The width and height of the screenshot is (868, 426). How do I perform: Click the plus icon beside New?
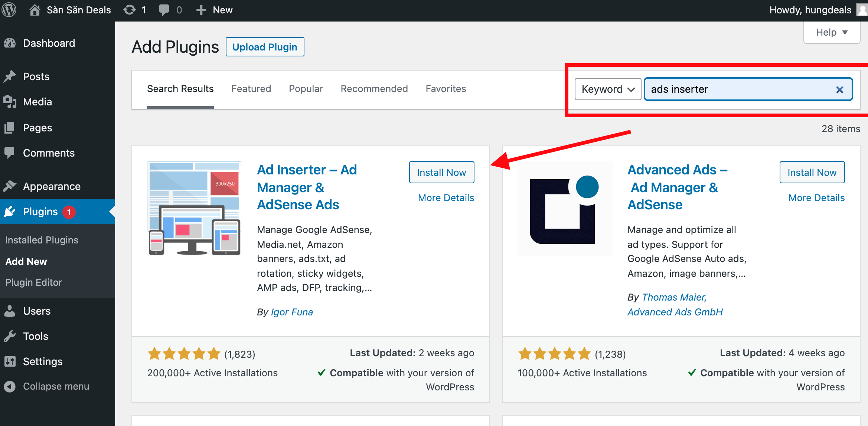pos(201,10)
